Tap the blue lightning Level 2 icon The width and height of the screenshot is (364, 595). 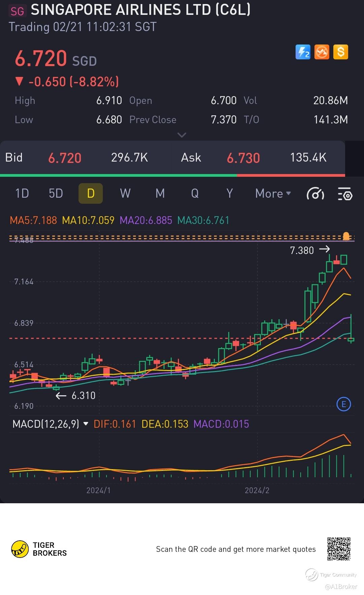303,52
